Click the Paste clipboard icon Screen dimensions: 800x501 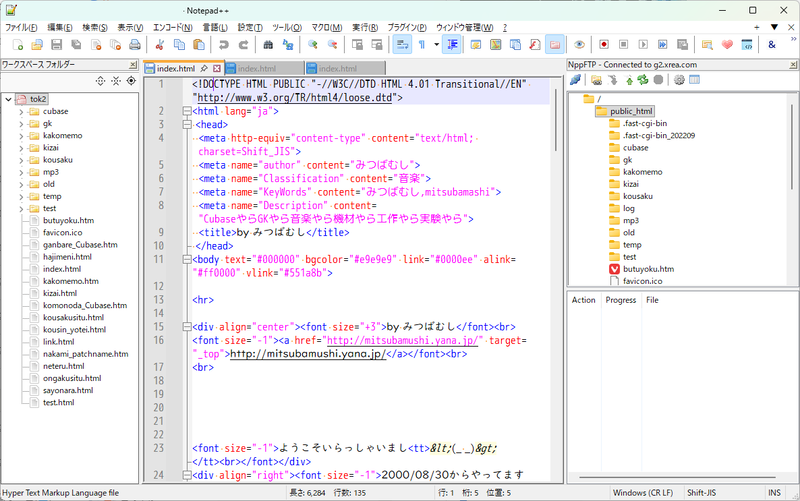[x=199, y=45]
